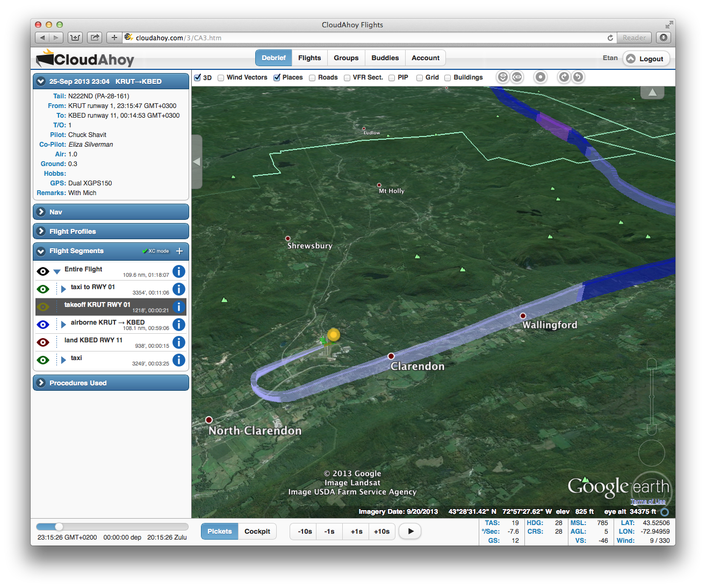
Task: Click the record-dot button in the map toolbar
Action: [x=541, y=77]
